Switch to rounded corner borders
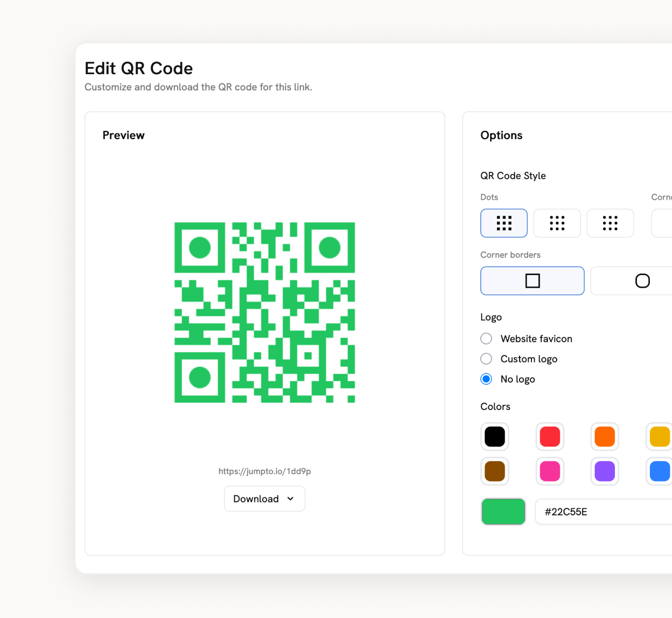This screenshot has height=618, width=672. pyautogui.click(x=642, y=281)
